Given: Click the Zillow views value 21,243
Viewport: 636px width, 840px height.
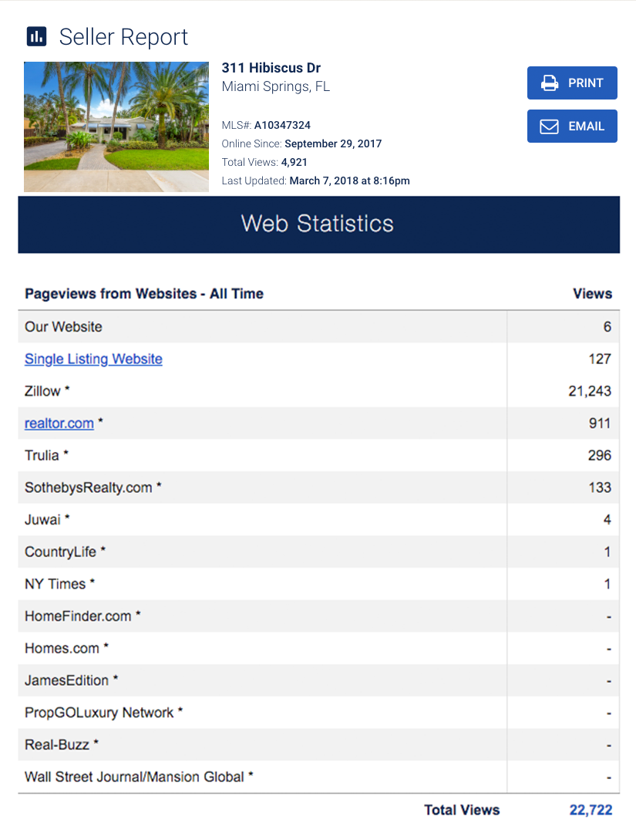Looking at the screenshot, I should tap(590, 391).
